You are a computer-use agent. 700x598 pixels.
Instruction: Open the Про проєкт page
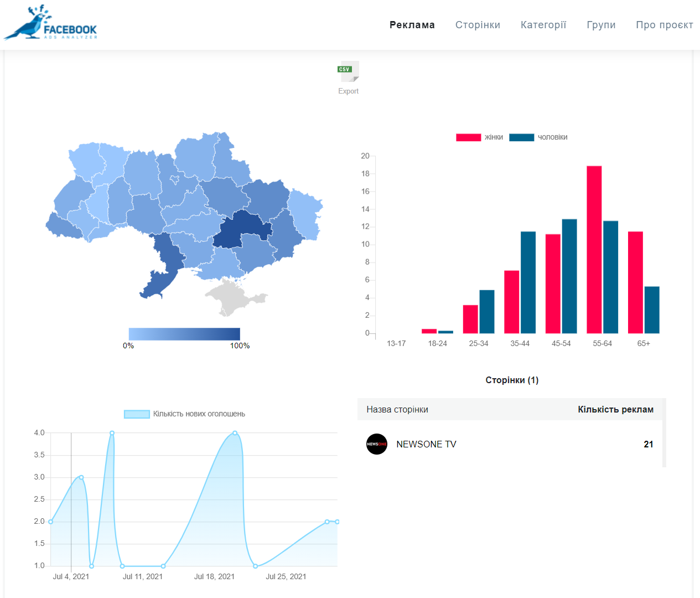pos(664,25)
